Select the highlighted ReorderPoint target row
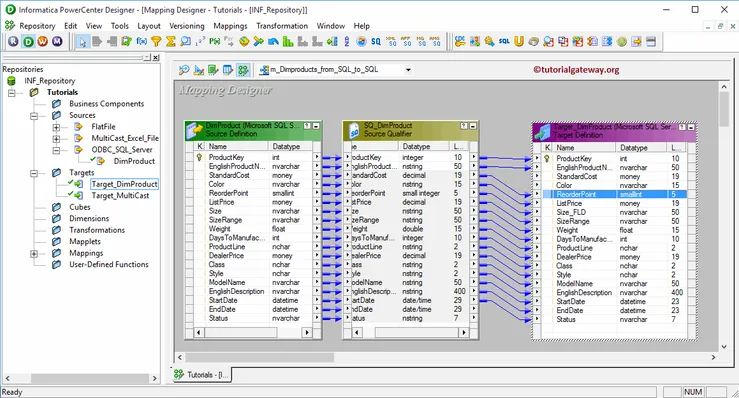 615,194
